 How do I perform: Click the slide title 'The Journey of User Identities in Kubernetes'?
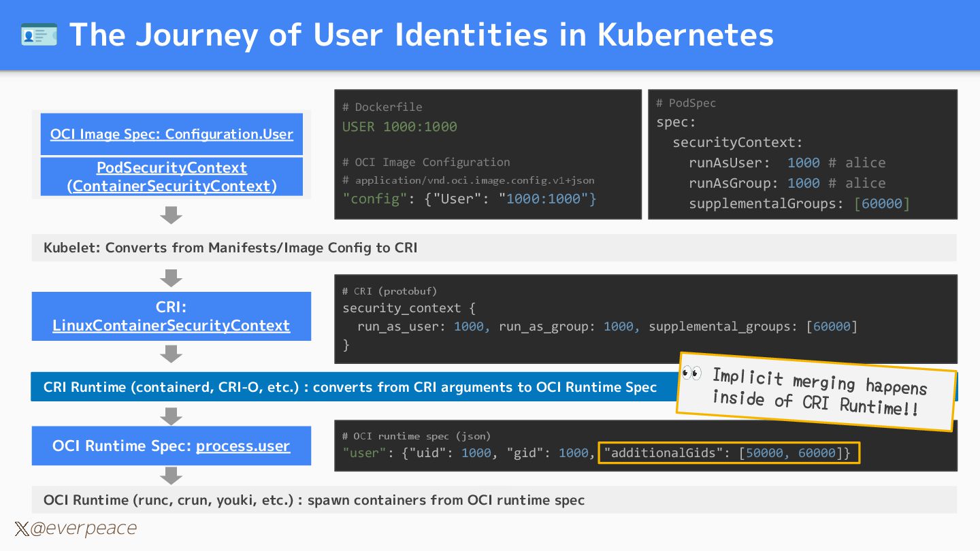click(x=421, y=35)
